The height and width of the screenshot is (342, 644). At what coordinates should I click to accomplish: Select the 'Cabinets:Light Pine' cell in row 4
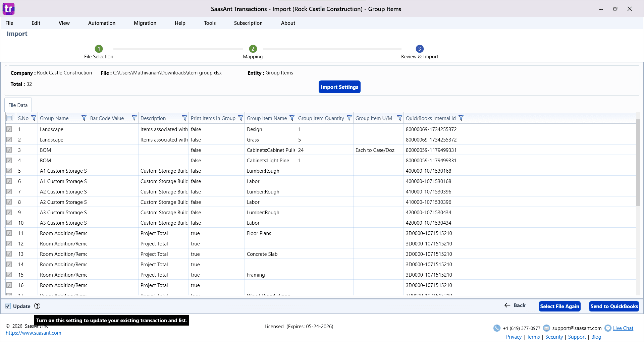270,160
